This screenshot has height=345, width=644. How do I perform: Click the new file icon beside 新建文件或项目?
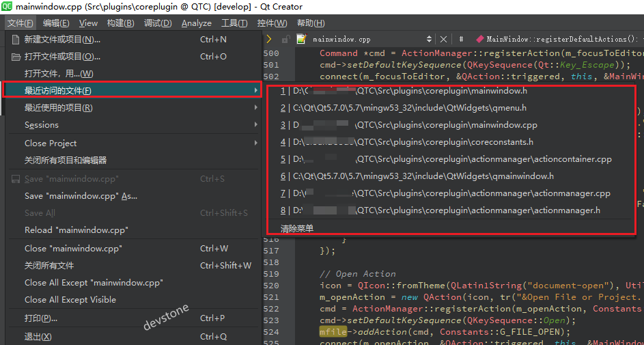(x=16, y=40)
